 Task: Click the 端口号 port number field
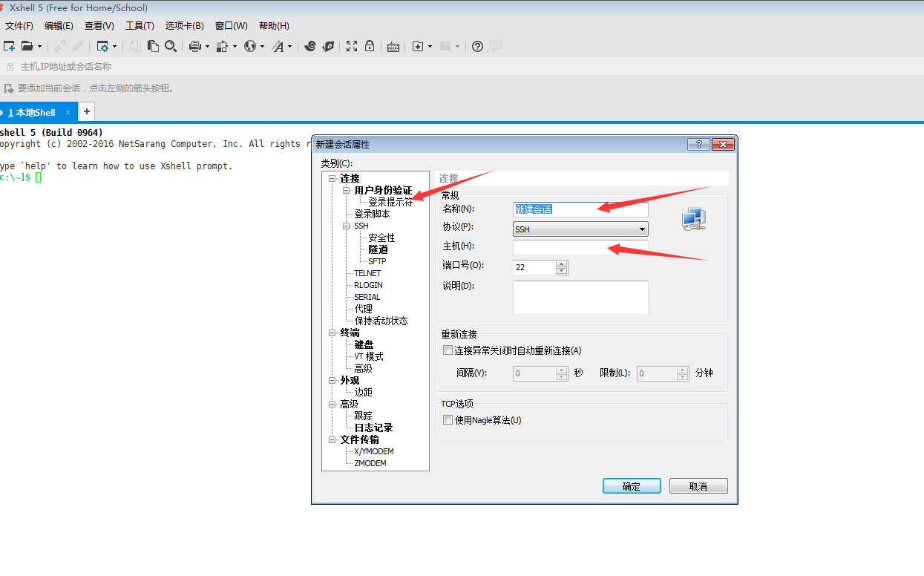click(534, 267)
